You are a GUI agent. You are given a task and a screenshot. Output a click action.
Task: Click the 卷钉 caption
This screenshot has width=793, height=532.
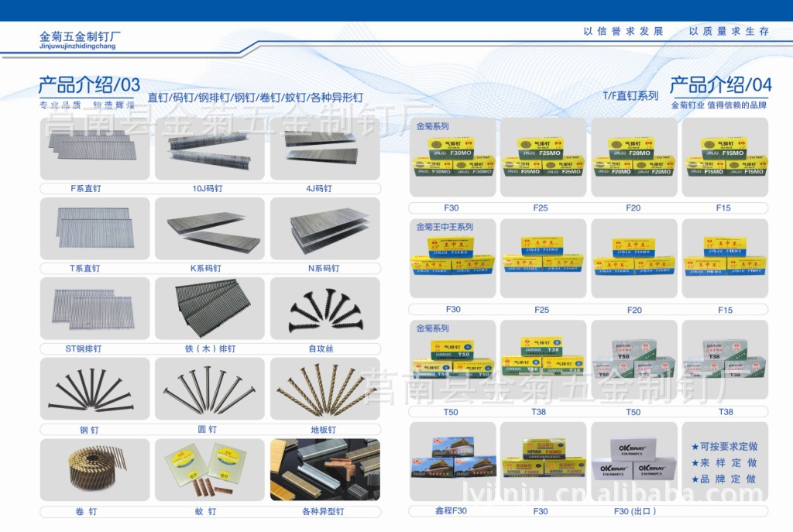pyautogui.click(x=86, y=512)
